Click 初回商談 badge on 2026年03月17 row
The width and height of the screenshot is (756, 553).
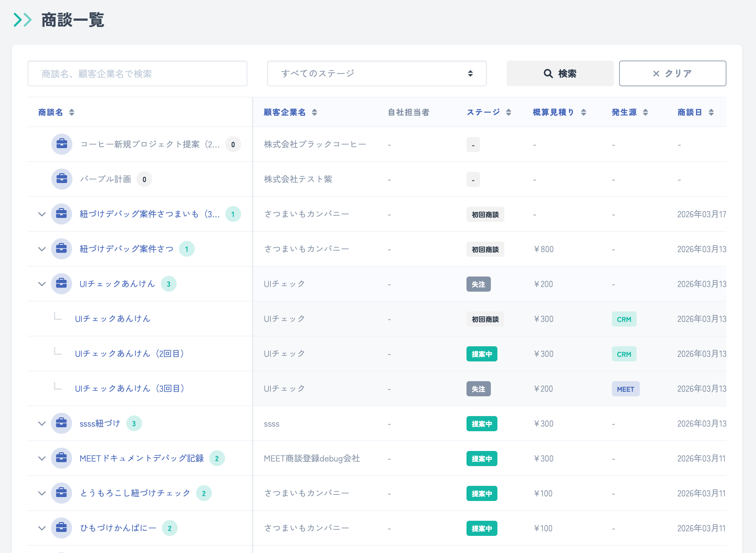485,214
